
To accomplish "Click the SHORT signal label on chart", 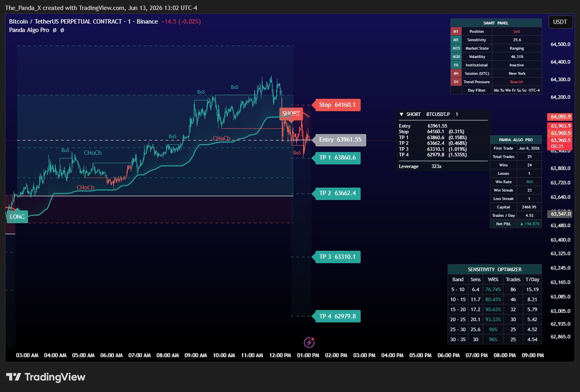I will (x=291, y=114).
